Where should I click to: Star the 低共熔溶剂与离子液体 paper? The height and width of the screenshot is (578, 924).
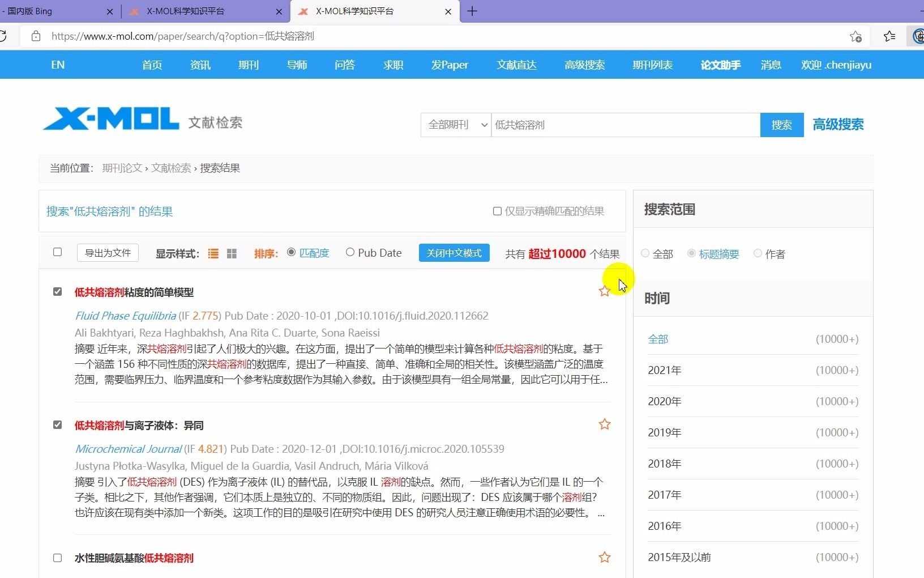604,424
